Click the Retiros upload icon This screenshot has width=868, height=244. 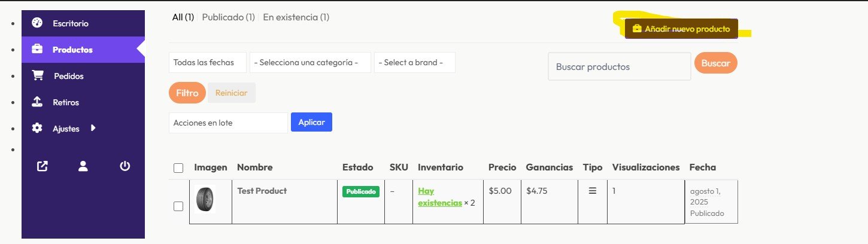coord(37,102)
